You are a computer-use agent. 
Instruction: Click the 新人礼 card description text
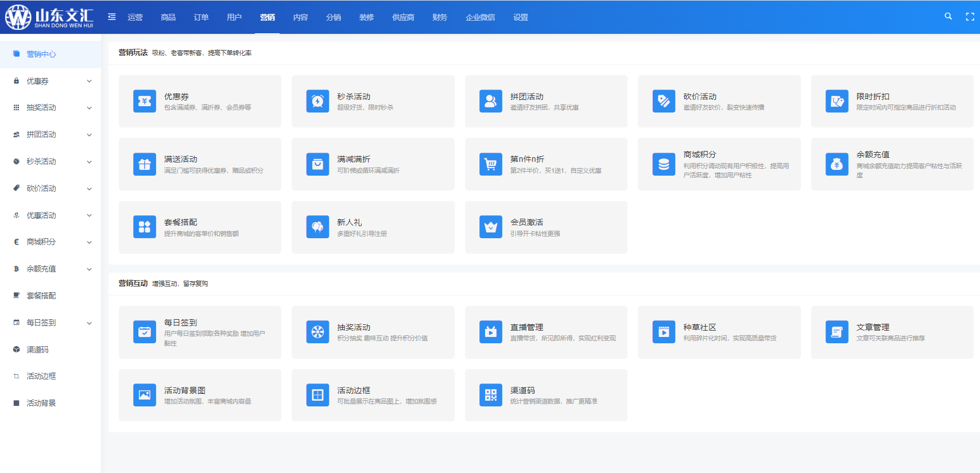362,234
